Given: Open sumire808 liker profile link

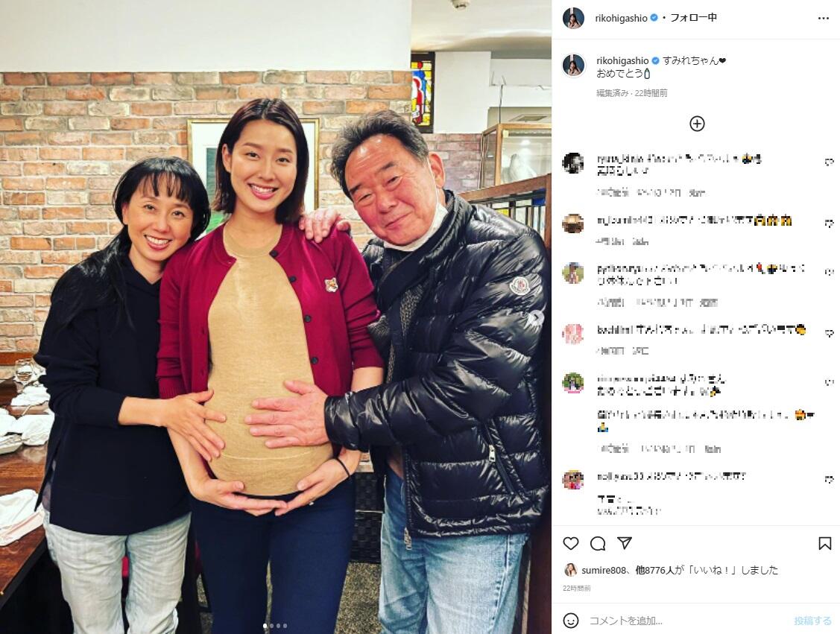Looking at the screenshot, I should [x=603, y=570].
